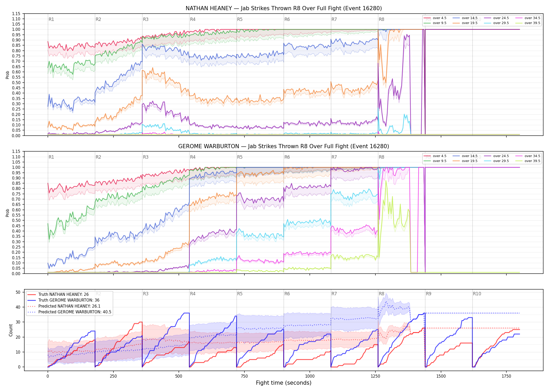
Task: Click the x-axis tick label '1750'
Action: (506, 376)
